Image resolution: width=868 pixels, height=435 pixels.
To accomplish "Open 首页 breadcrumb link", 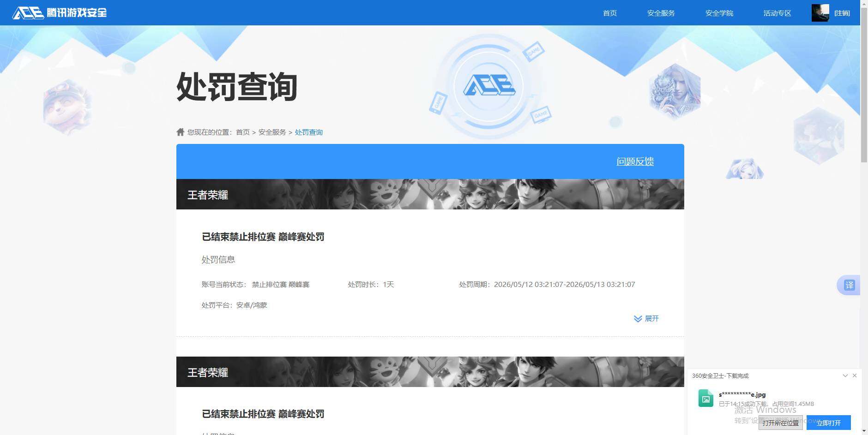I will 242,132.
